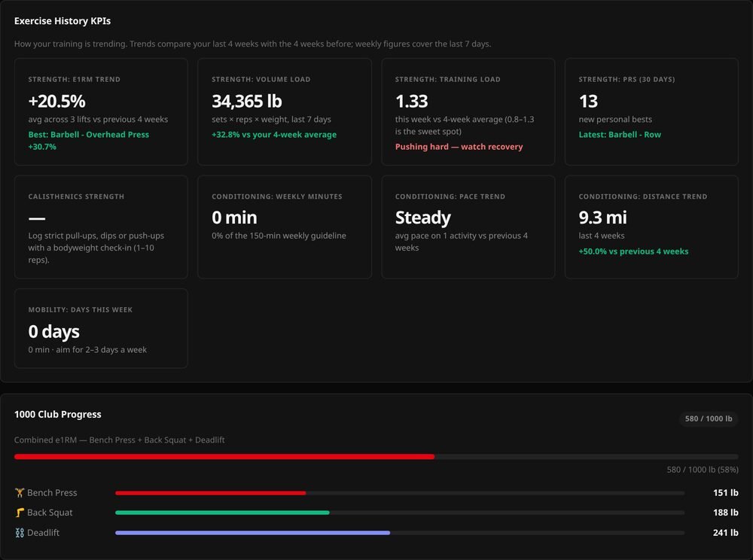Click the Deadlift purple progress bar
The width and height of the screenshot is (753, 560).
pyautogui.click(x=252, y=533)
